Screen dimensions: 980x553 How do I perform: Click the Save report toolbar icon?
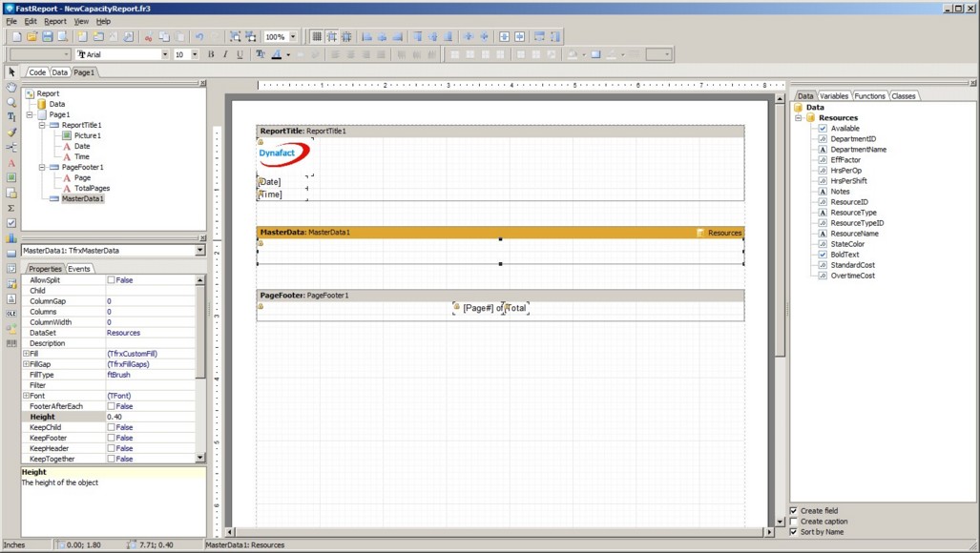[x=47, y=36]
